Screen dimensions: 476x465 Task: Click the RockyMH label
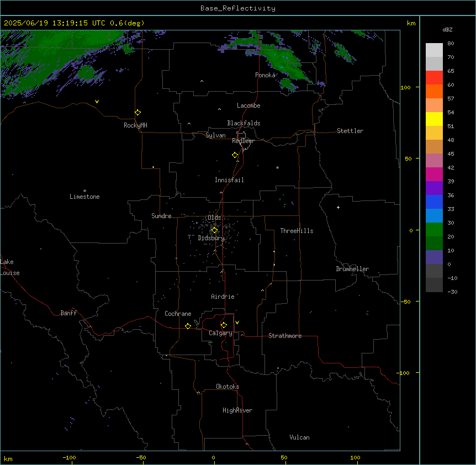click(135, 125)
